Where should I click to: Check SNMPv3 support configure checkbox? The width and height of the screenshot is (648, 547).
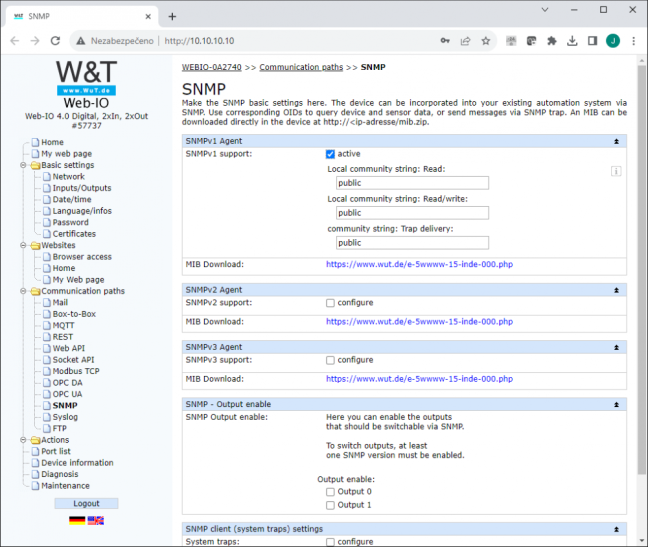330,360
